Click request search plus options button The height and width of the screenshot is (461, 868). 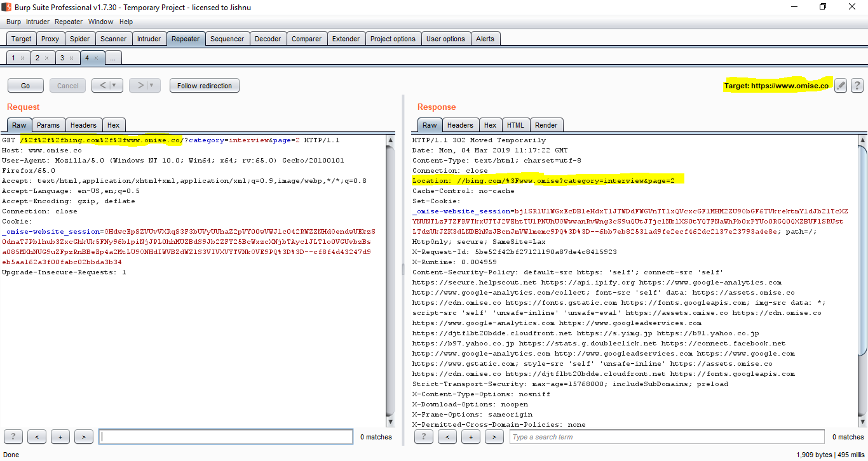(60, 437)
